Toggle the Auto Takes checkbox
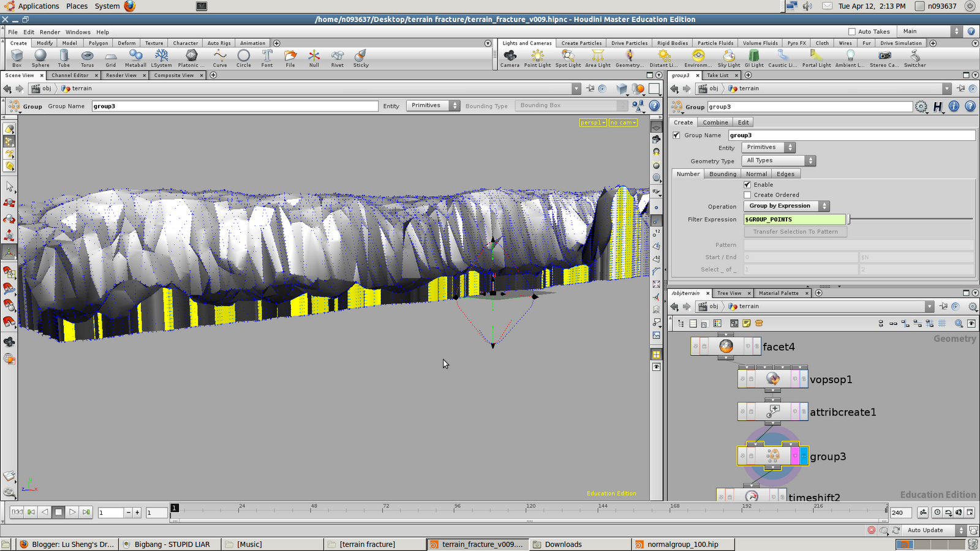The image size is (980, 551). tap(852, 31)
